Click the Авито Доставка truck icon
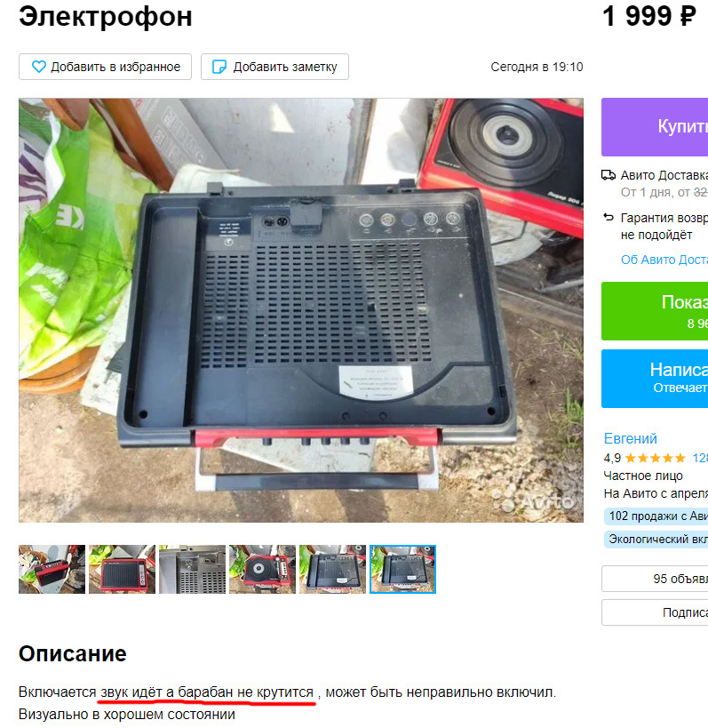The image size is (708, 728). point(609,175)
